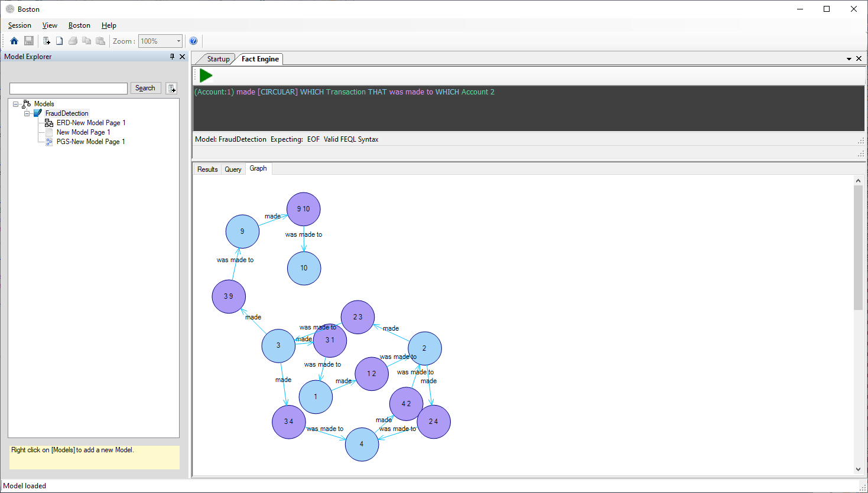Click the Models root tree icon
The width and height of the screenshot is (868, 493).
27,104
